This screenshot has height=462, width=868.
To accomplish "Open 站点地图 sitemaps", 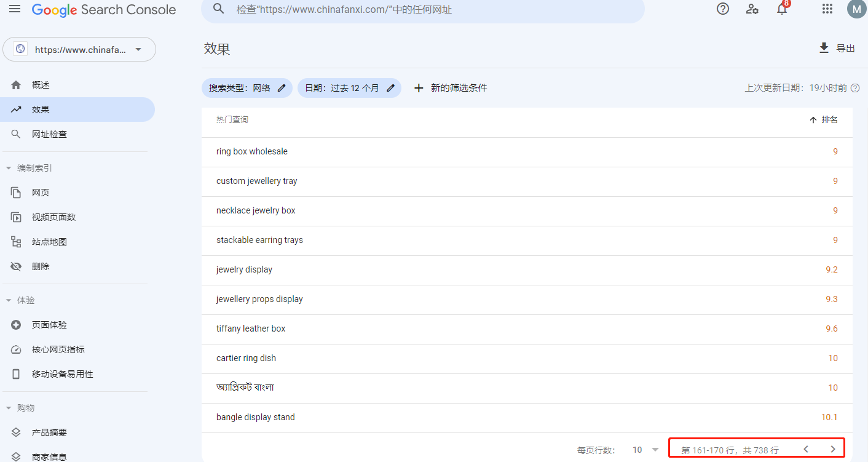I will [x=79, y=242].
